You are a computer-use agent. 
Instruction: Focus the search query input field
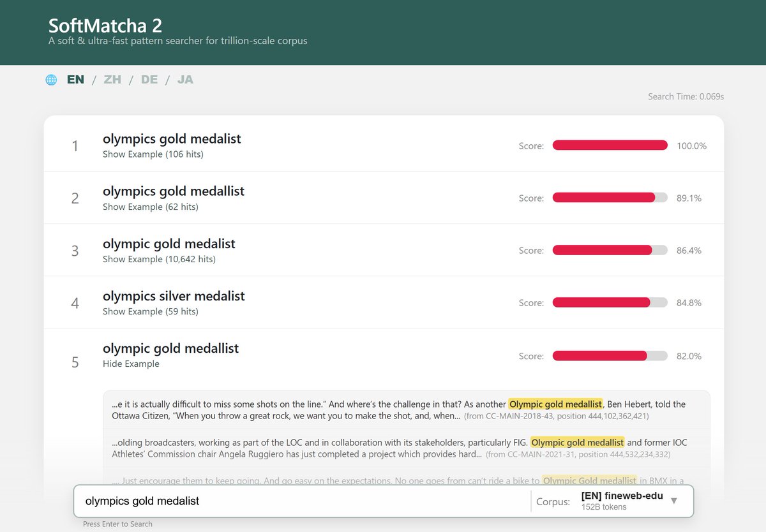[x=301, y=501]
